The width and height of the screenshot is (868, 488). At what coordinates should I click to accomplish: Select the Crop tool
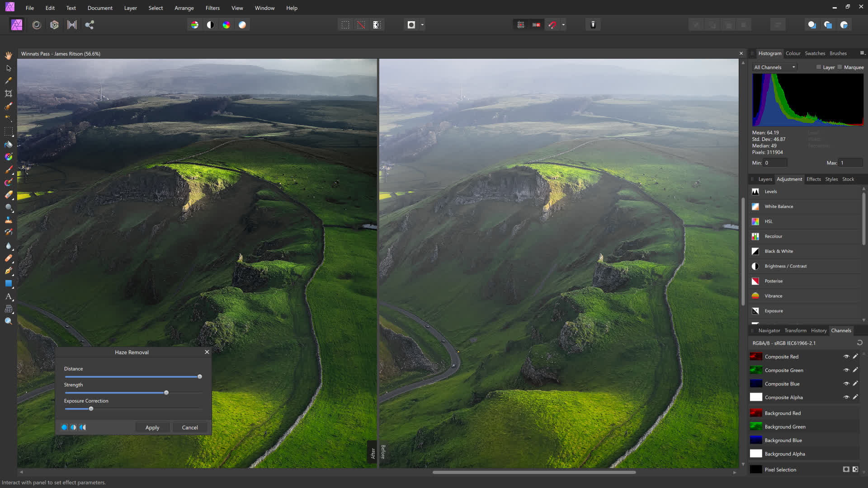[9, 94]
